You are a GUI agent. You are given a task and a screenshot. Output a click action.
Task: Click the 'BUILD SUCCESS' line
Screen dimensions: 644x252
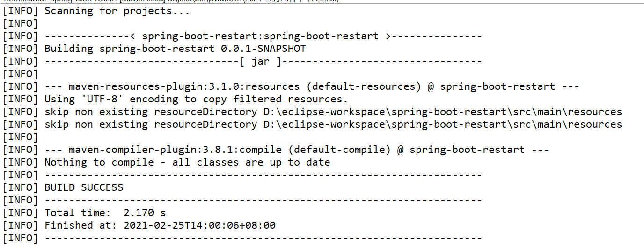(84, 187)
